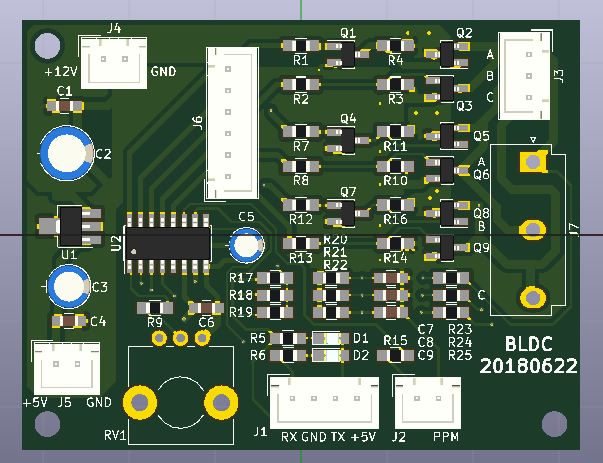Select the R2 resistor
The image size is (603, 463).
[x=301, y=85]
